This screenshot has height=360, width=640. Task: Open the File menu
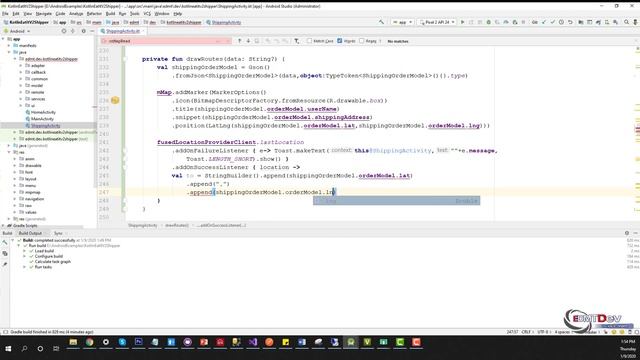pos(5,13)
